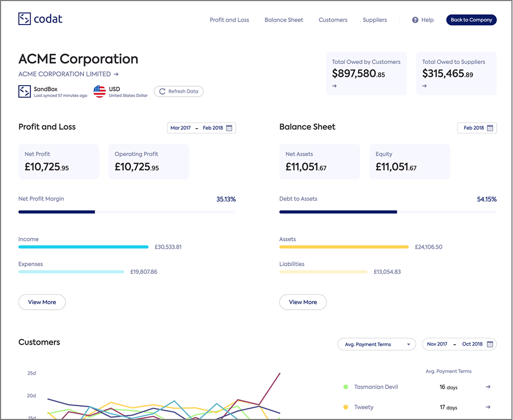Click £13,054.83 liabilities amount
Viewport: 513px width, 420px height.
coord(387,272)
